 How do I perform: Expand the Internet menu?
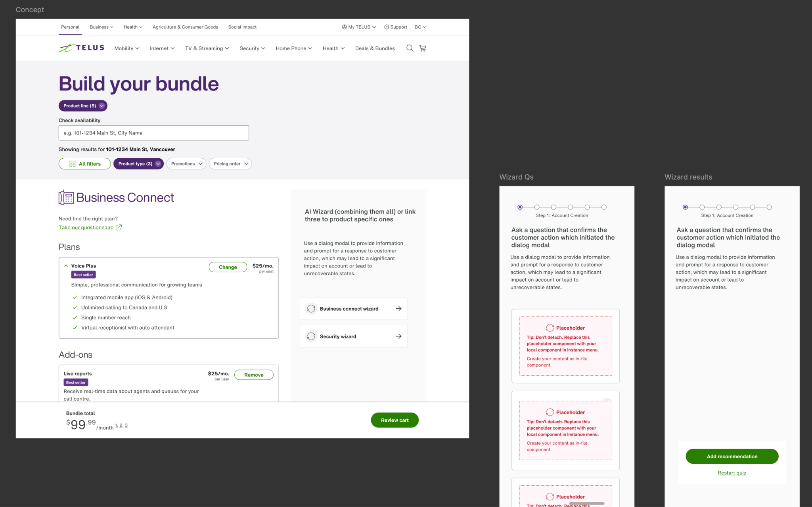[x=162, y=48]
